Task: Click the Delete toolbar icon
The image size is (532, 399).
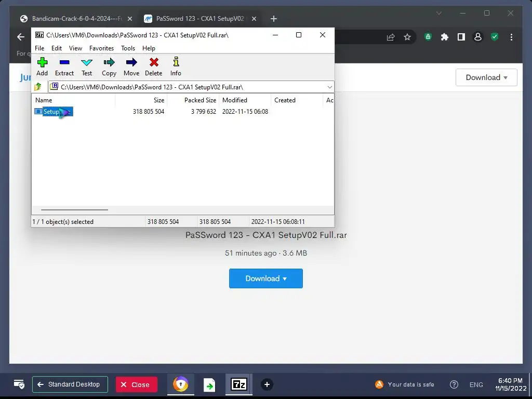Action: [x=154, y=67]
